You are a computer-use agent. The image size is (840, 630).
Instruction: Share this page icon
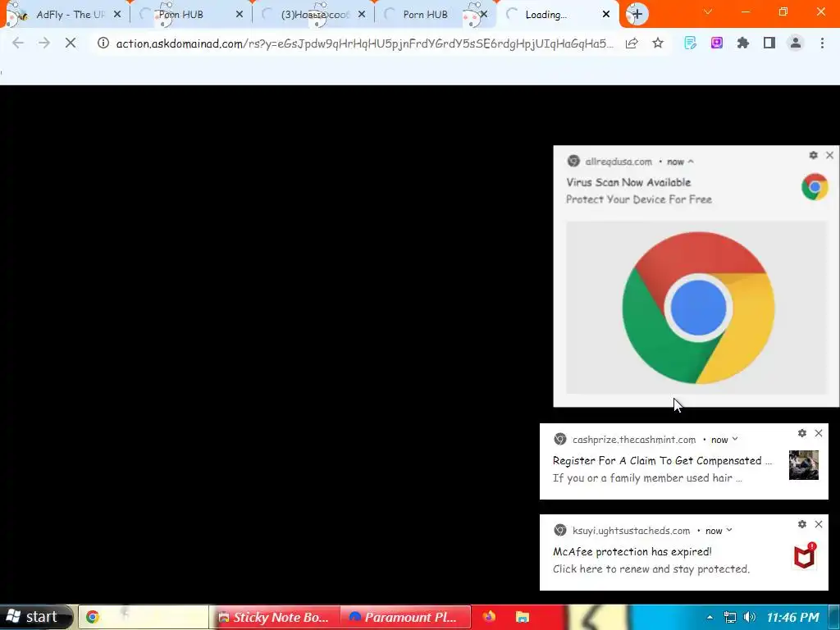(x=632, y=43)
